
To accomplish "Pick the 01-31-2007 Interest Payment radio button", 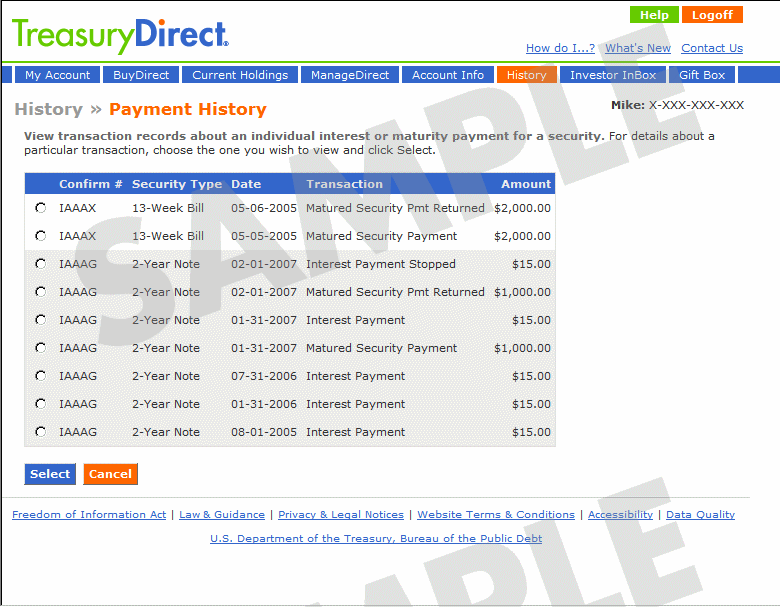I will point(41,320).
